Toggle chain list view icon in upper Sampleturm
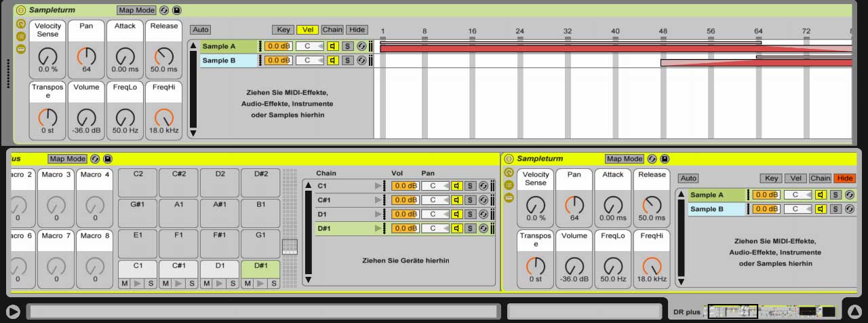Image resolution: width=868 pixels, height=323 pixels. (21, 36)
